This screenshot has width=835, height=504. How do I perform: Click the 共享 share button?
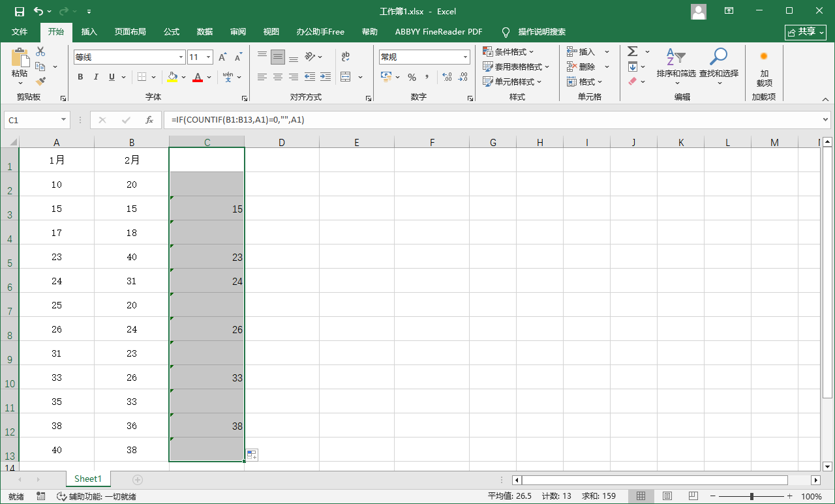tap(806, 32)
